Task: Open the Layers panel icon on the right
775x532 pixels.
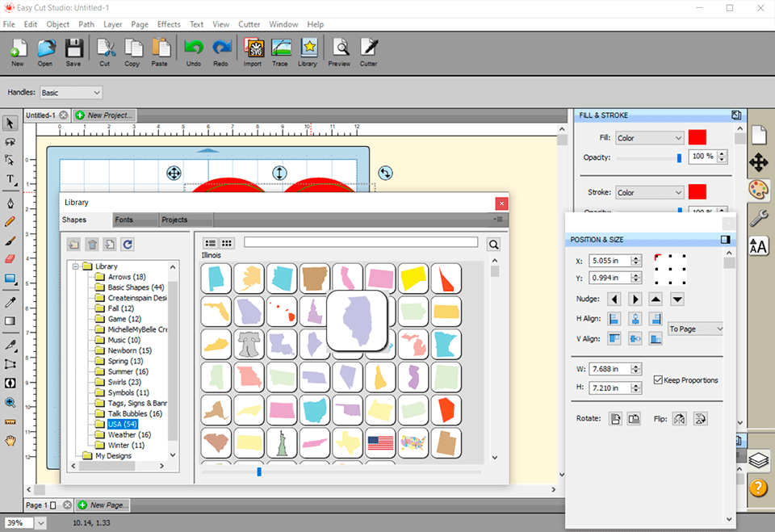Action: pos(759,460)
